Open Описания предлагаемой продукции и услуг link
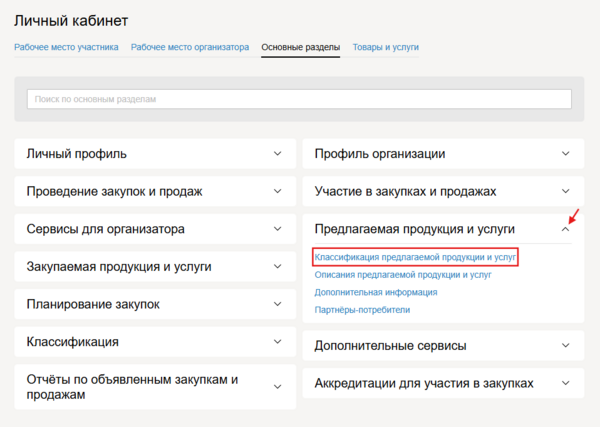This screenshot has height=427, width=600. coord(403,275)
